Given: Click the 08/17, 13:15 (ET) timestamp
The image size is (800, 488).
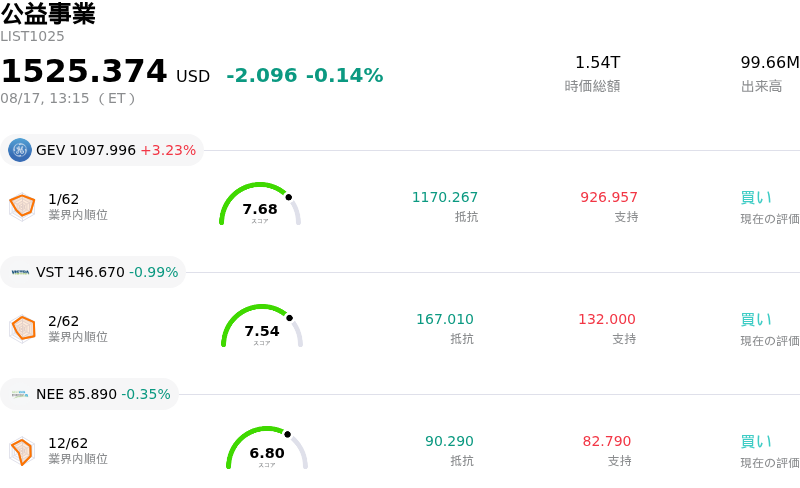Looking at the screenshot, I should [x=68, y=98].
